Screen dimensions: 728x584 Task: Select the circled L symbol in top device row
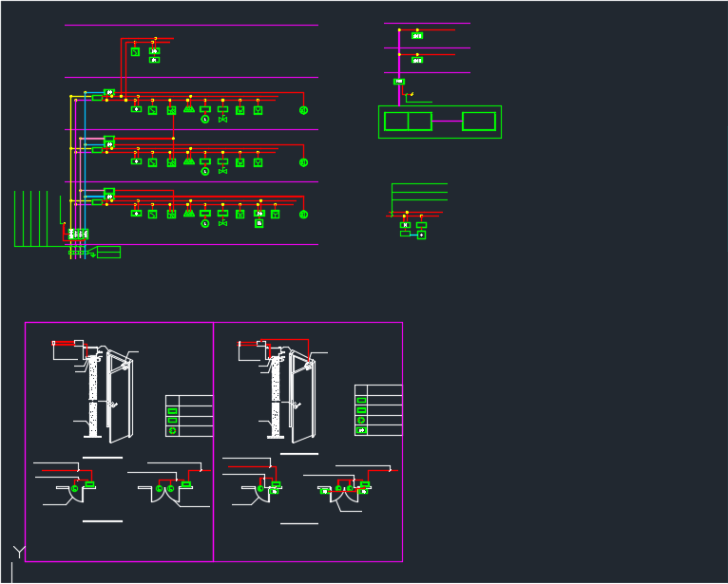click(x=205, y=120)
